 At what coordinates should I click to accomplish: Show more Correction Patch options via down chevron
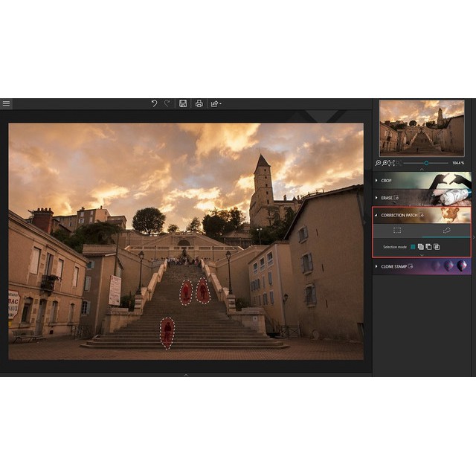422,255
